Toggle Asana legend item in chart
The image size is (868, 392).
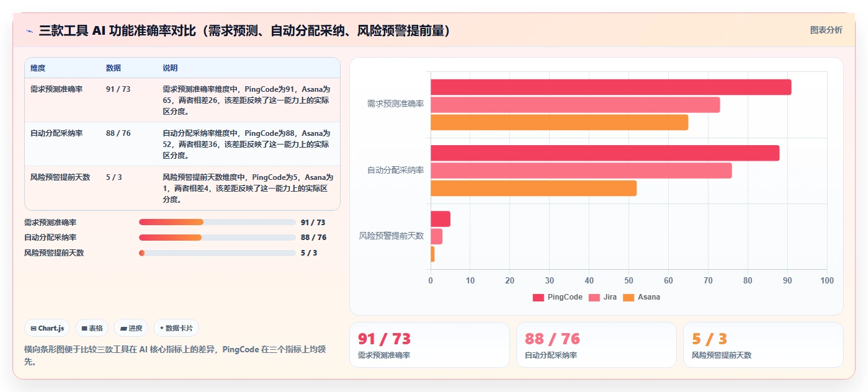(x=642, y=297)
